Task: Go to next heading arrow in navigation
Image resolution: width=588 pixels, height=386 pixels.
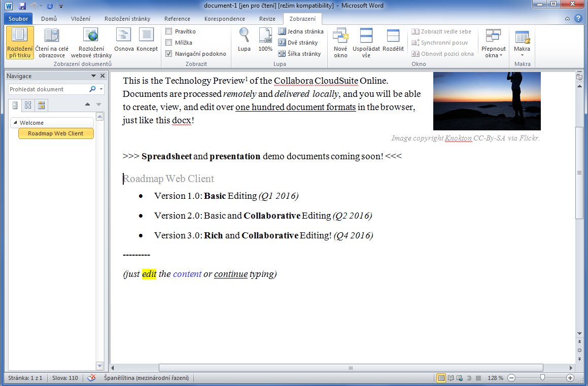Action: coord(98,104)
